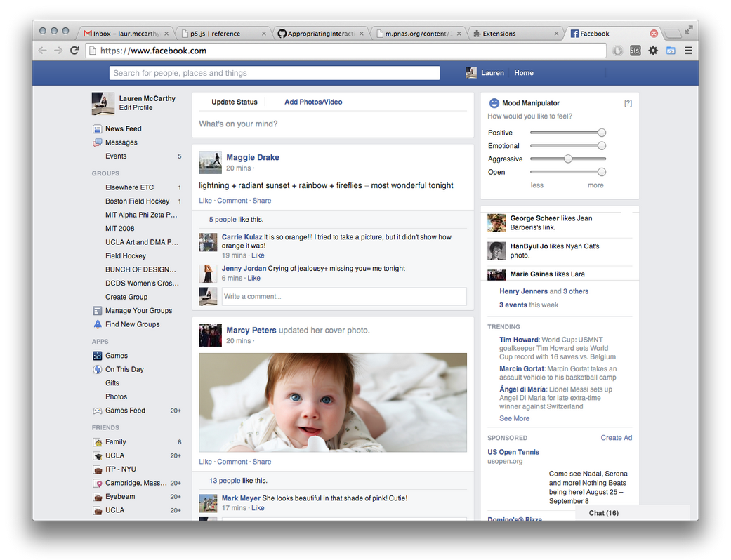Image resolution: width=731 pixels, height=560 pixels.
Task: Select the Add Photos/Video tab
Action: [x=313, y=102]
